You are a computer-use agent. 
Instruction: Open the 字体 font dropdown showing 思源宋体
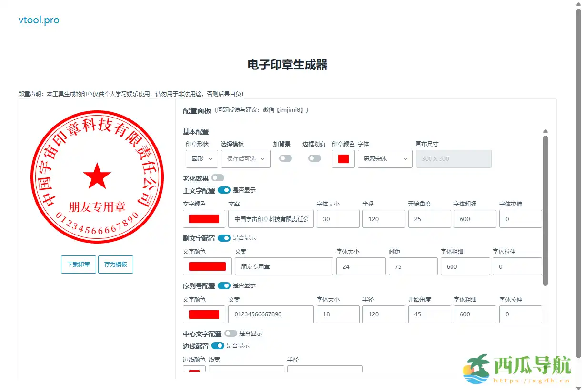point(385,159)
